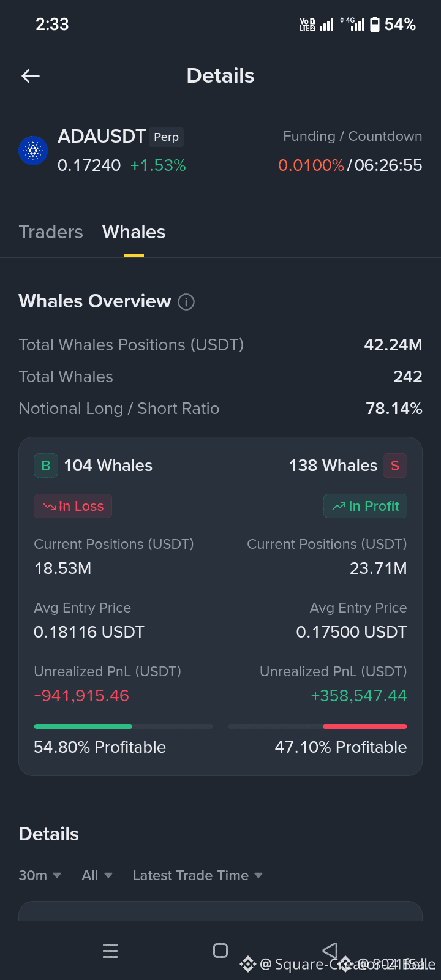Open the All filter dropdown

tap(97, 876)
